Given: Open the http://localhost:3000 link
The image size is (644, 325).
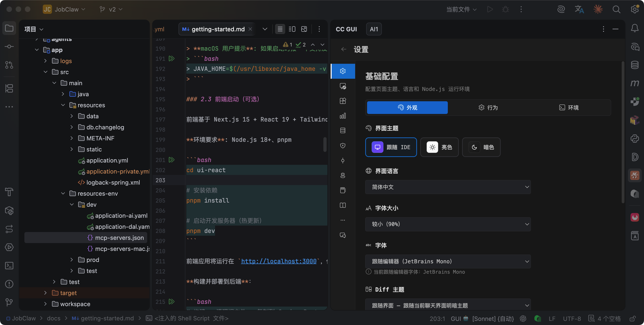Looking at the screenshot, I should coord(279,261).
